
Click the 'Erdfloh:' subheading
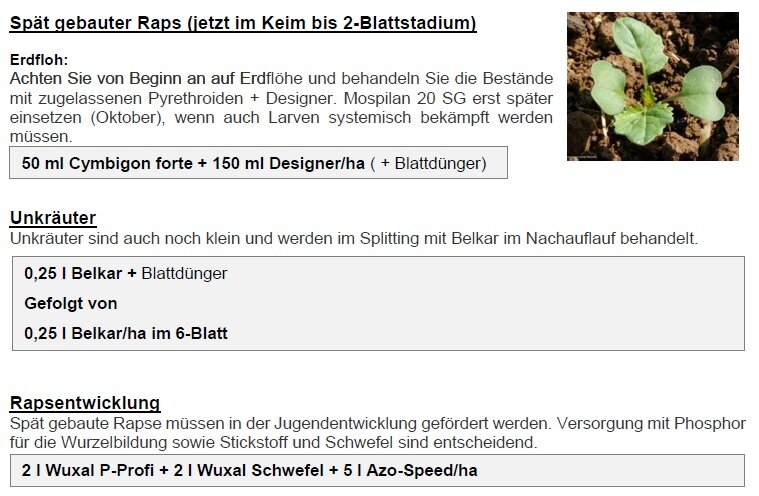click(x=39, y=60)
